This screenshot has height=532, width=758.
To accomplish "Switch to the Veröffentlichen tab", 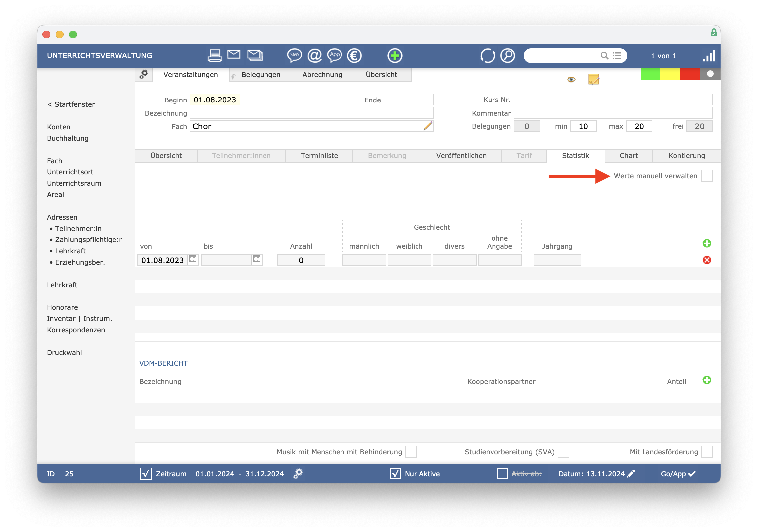I will click(x=460, y=156).
